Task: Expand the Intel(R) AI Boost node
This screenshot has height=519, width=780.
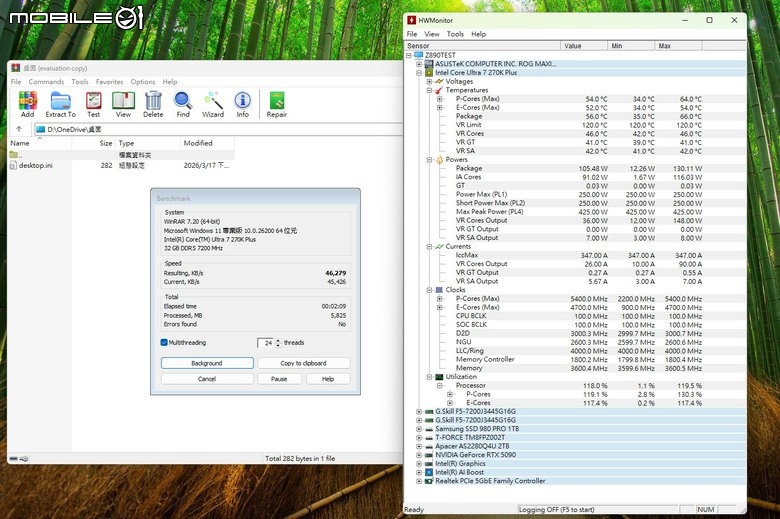Action: 419,472
